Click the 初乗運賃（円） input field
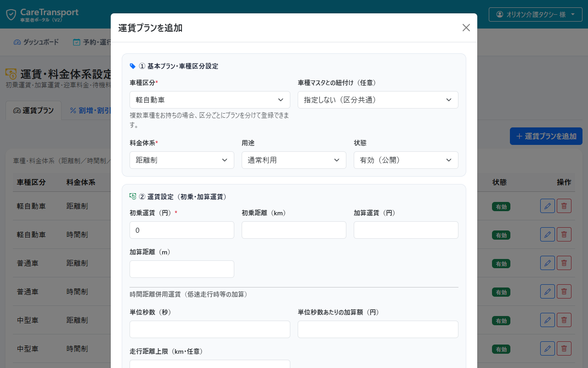This screenshot has width=588, height=368. pyautogui.click(x=182, y=230)
